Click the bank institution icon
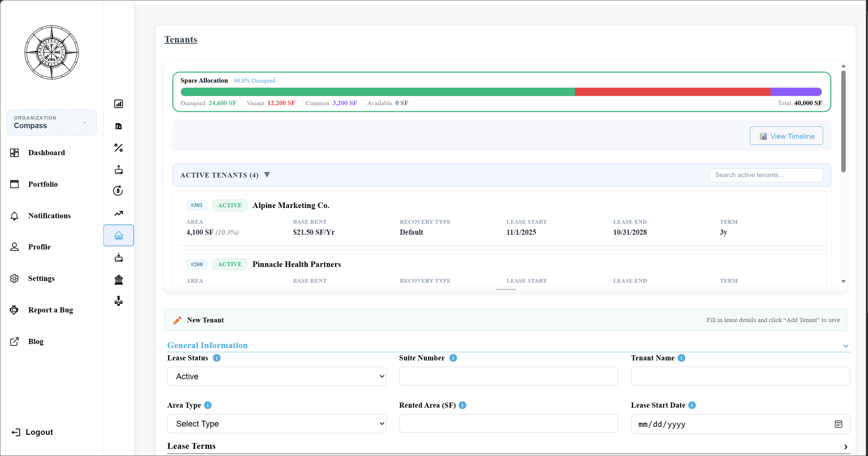Viewport: 868px width, 456px height. [x=119, y=280]
